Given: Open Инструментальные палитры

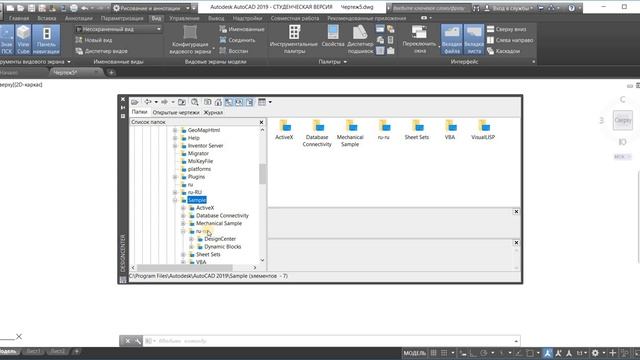Looking at the screenshot, I should pyautogui.click(x=294, y=40).
